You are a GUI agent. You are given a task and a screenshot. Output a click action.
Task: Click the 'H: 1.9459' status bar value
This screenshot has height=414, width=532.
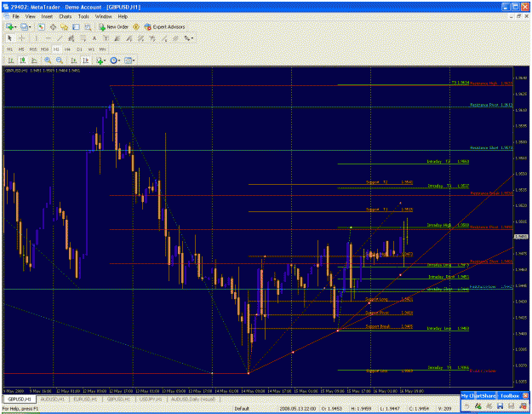click(x=361, y=409)
